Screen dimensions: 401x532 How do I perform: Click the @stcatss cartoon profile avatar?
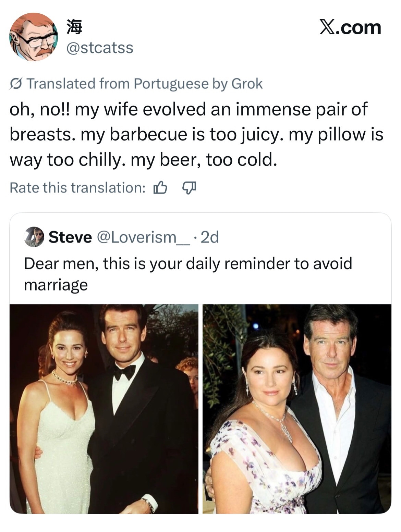pos(34,37)
